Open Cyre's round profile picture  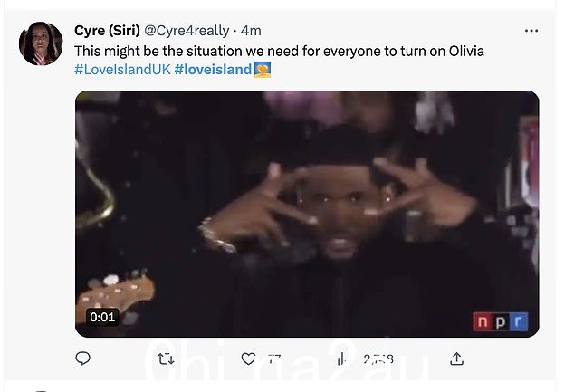tap(41, 43)
